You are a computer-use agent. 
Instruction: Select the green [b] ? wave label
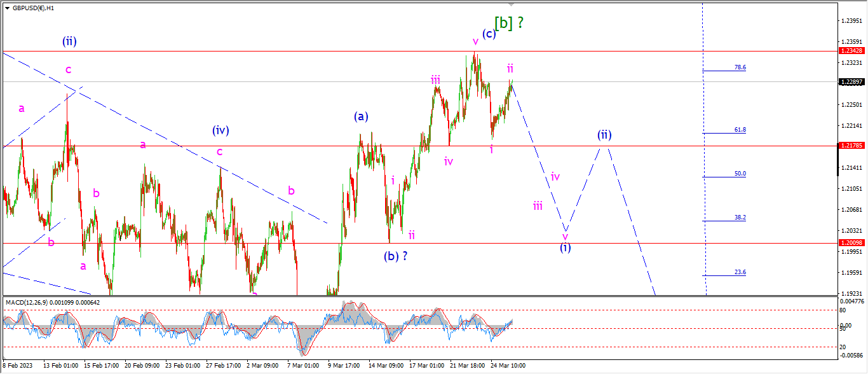click(509, 22)
